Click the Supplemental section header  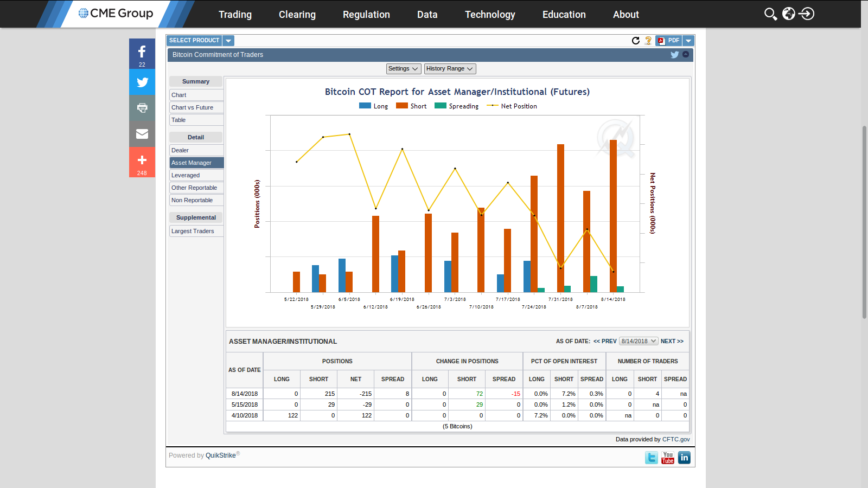click(x=196, y=217)
